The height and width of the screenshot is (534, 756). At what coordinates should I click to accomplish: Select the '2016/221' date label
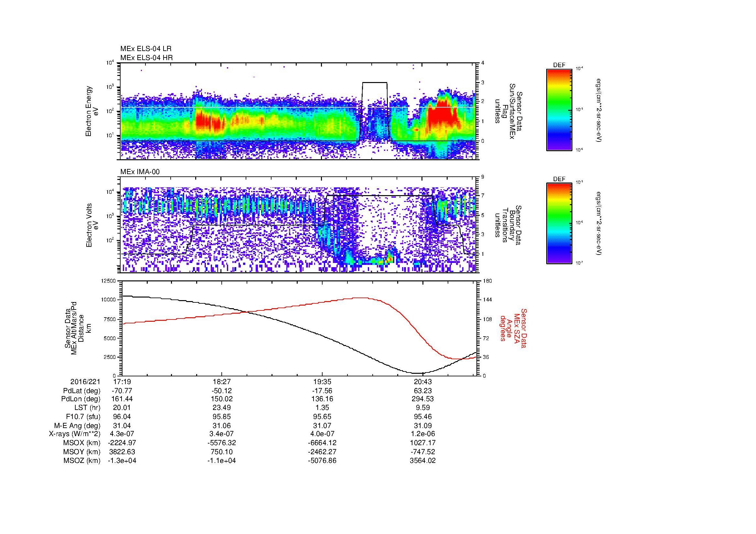pyautogui.click(x=85, y=382)
